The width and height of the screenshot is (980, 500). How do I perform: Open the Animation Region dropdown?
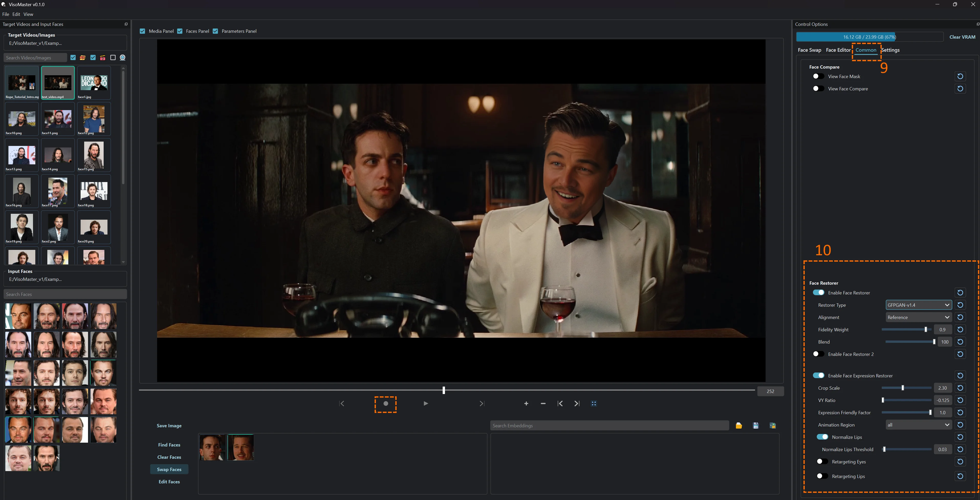click(x=918, y=425)
